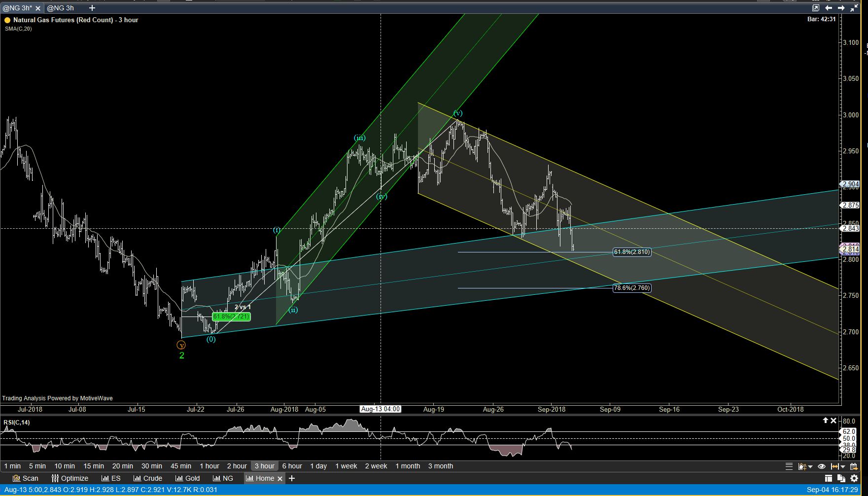
Task: Click the yellow instrument dot by title
Action: (7, 20)
